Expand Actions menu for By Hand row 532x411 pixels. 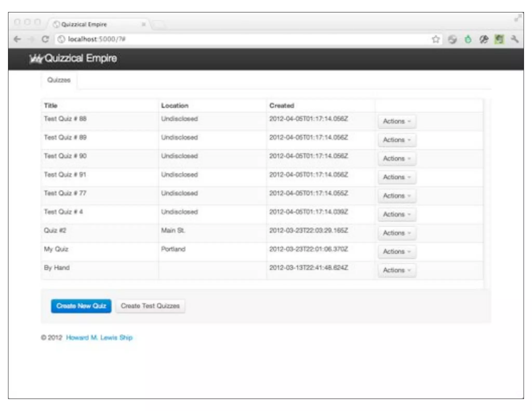tap(397, 270)
